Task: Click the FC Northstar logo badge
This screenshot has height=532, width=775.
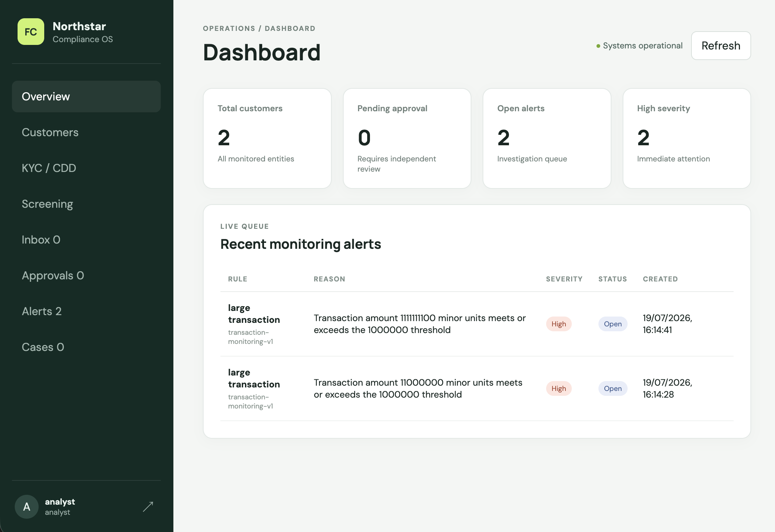Action: point(31,32)
